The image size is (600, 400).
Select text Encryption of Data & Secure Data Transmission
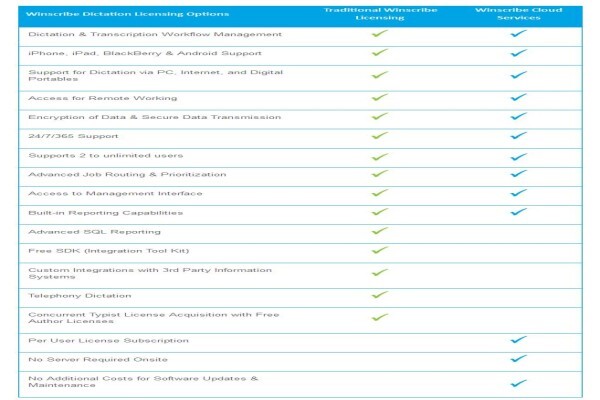click(155, 117)
